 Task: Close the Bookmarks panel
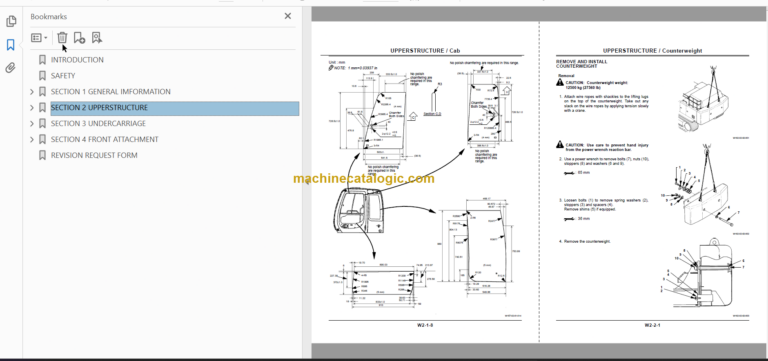[288, 16]
